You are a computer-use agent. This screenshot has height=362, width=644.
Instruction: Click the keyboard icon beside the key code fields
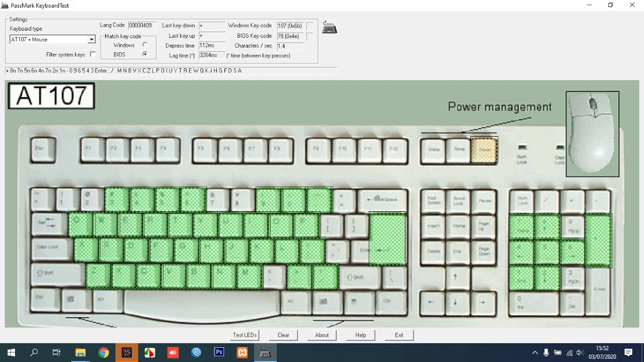tap(330, 28)
